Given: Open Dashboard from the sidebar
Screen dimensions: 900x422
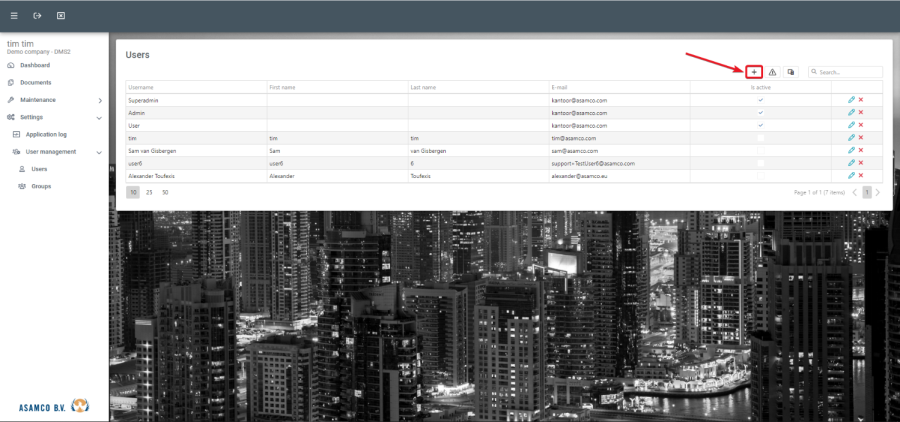Looking at the screenshot, I should [35, 65].
